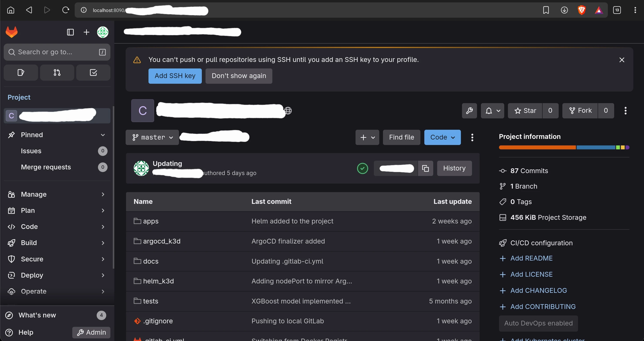644x341 pixels.
Task: Open assigned issues shortcut icon
Action: click(x=21, y=73)
